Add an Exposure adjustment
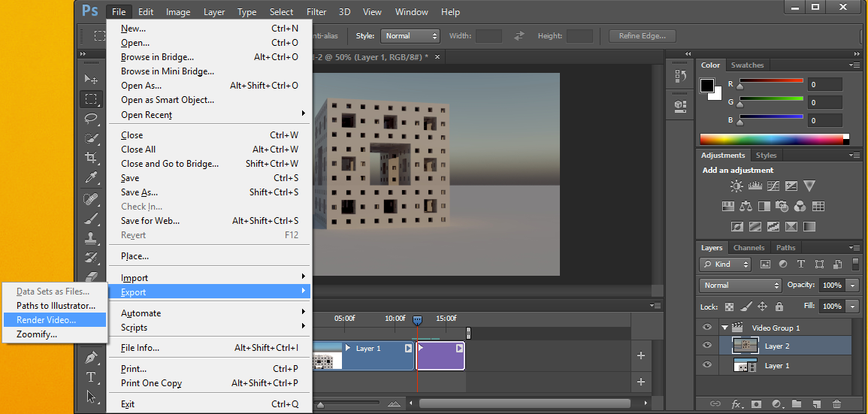This screenshot has height=414, width=868. coord(791,186)
